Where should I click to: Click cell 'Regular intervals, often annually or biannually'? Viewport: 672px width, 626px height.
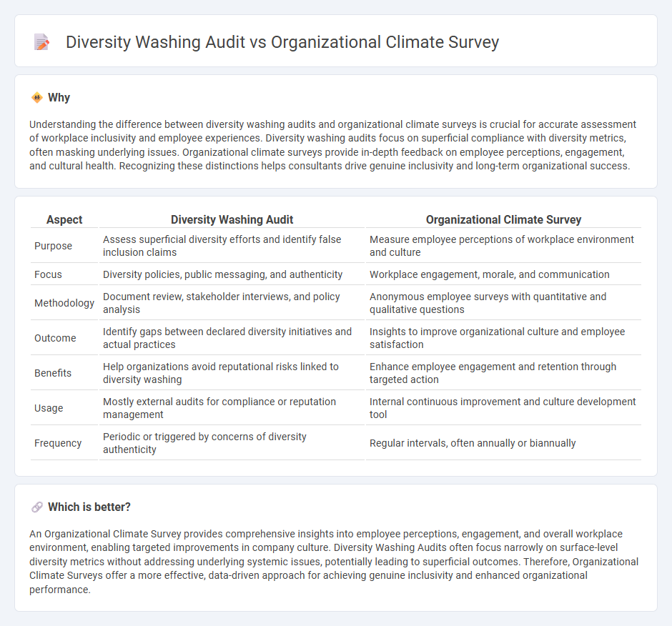[503, 444]
